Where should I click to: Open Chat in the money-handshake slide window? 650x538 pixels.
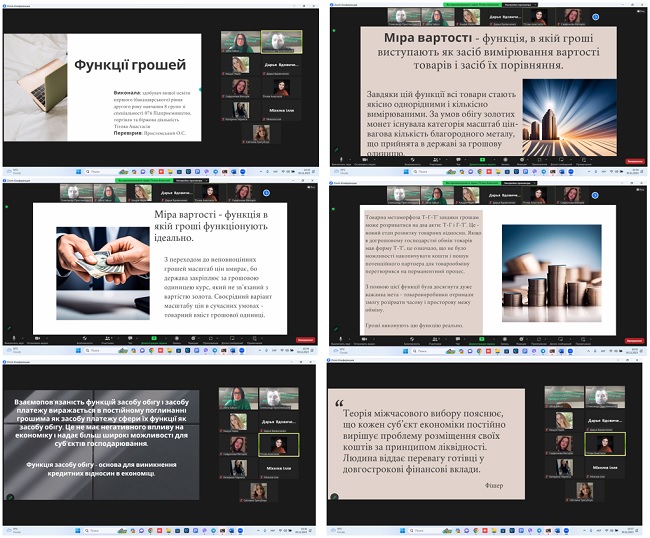point(130,339)
